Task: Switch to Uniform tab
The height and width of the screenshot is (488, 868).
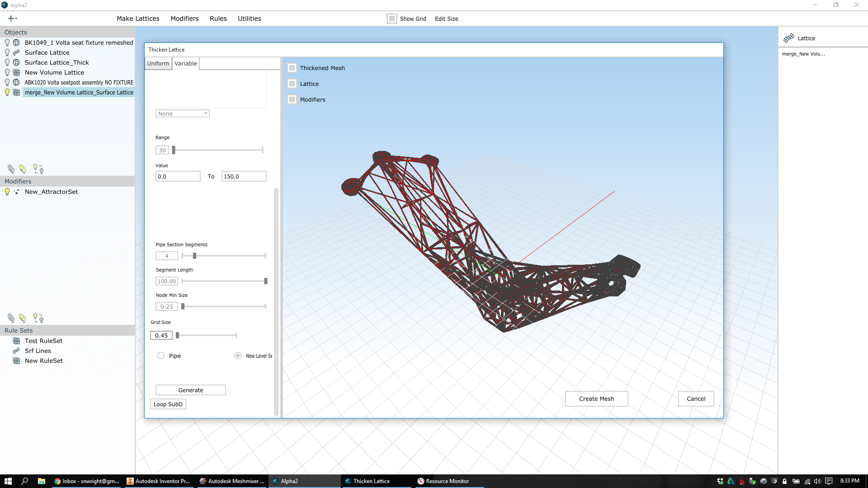Action: pos(158,63)
